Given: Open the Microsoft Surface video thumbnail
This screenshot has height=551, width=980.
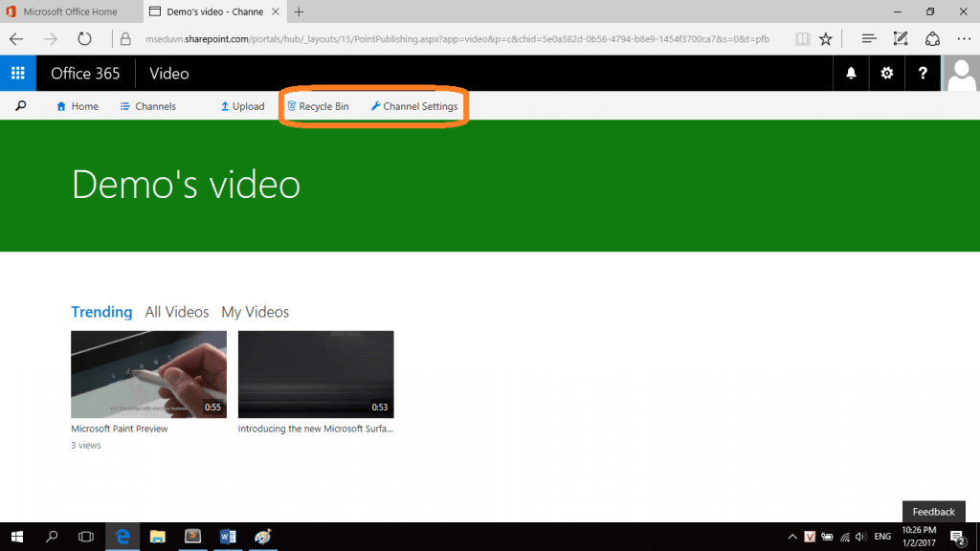Looking at the screenshot, I should click(316, 374).
